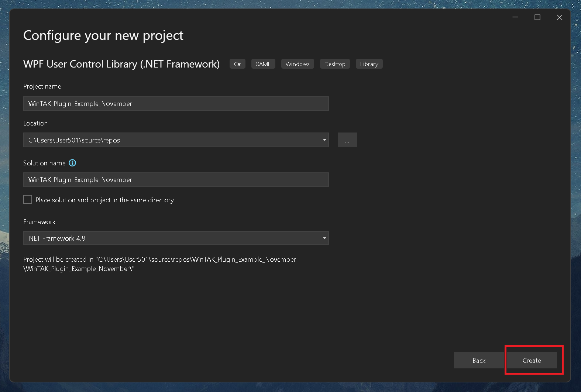The image size is (581, 392).
Task: Open the location browse ellipsis button
Action: (347, 140)
